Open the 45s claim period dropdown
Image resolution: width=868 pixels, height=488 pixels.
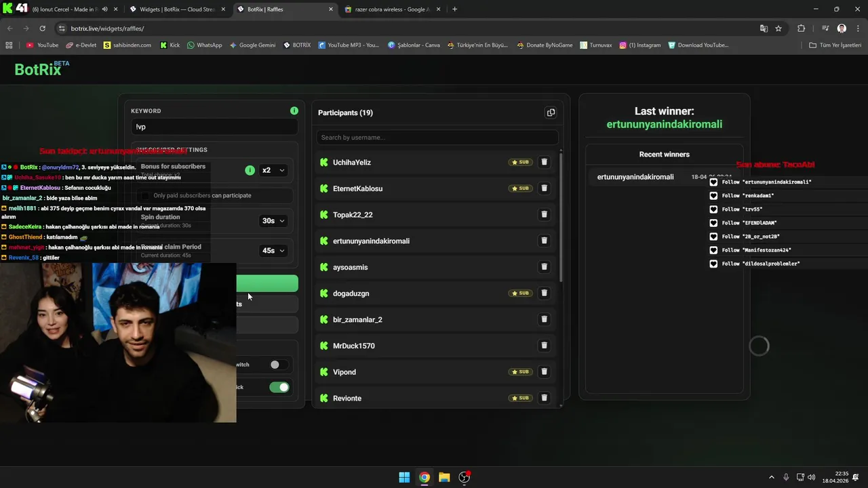[274, 250]
